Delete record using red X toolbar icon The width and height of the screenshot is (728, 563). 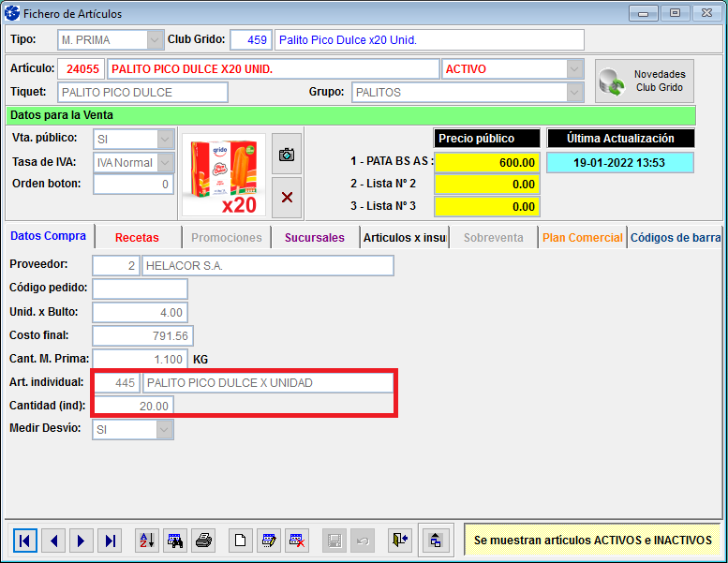(x=298, y=540)
